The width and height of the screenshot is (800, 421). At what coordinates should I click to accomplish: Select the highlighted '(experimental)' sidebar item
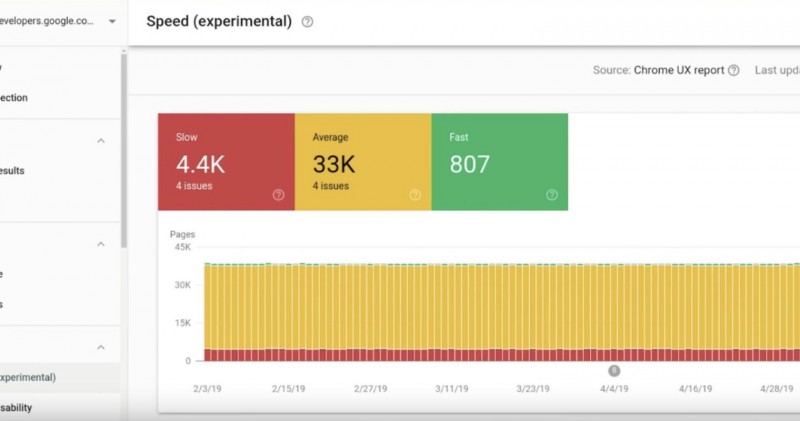coord(30,377)
